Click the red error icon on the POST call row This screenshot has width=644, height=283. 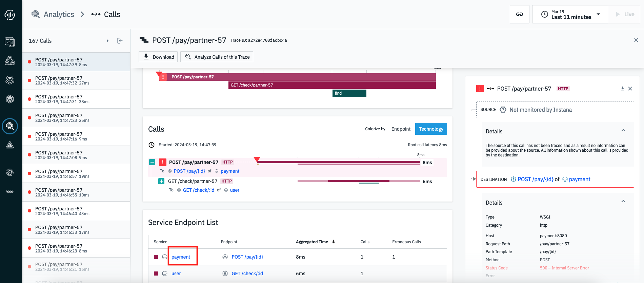(163, 162)
